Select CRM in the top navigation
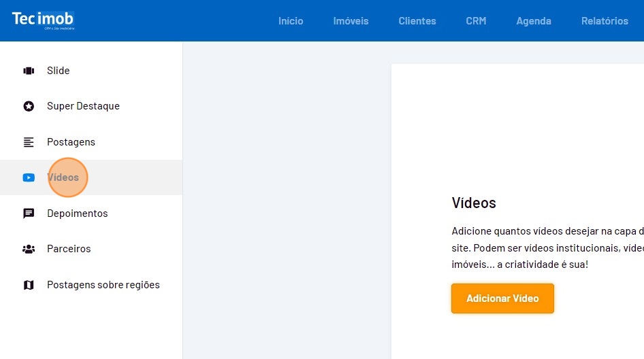Viewport: 644px width, 359px height. (476, 21)
